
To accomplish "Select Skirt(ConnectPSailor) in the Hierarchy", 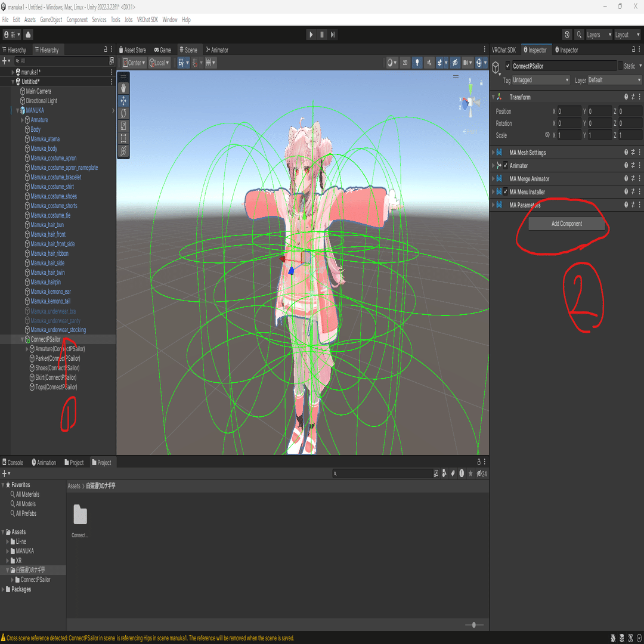I will tap(56, 377).
